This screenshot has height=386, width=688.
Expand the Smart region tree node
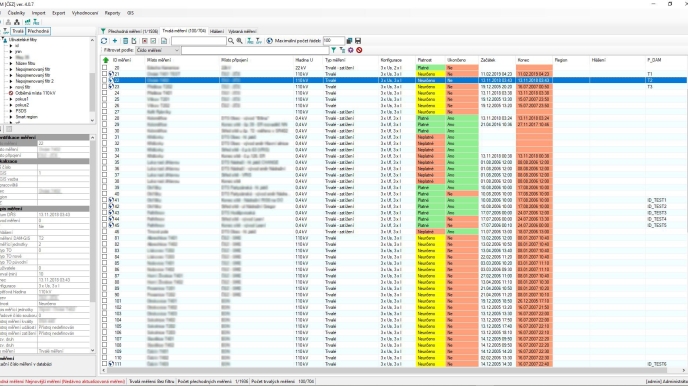11,117
